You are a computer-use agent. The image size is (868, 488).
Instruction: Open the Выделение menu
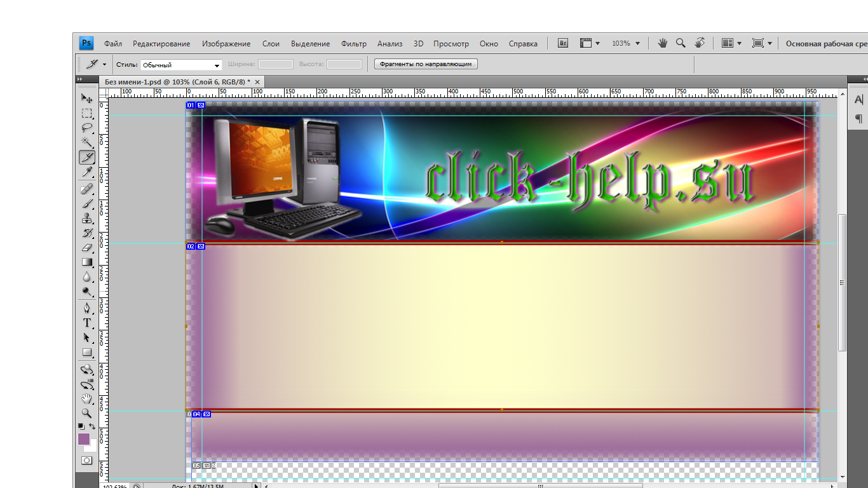(x=310, y=44)
